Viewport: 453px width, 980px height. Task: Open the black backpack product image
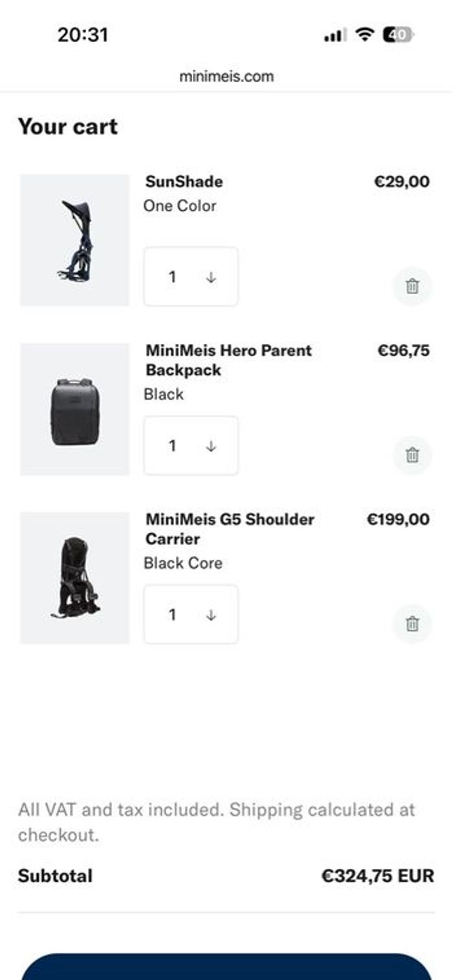coord(74,409)
